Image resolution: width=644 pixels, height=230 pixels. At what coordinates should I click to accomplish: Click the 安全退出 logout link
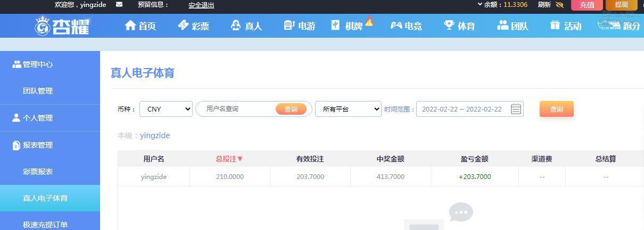(201, 5)
